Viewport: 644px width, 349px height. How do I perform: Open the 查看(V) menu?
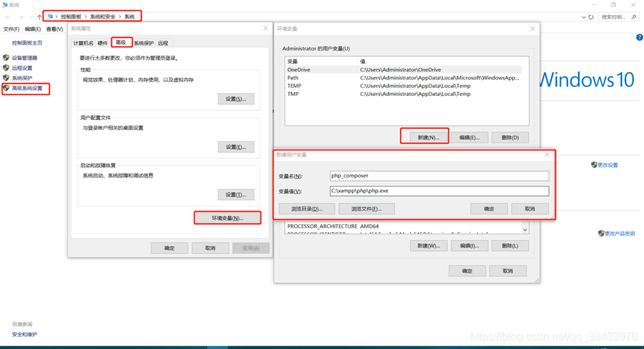pos(55,29)
